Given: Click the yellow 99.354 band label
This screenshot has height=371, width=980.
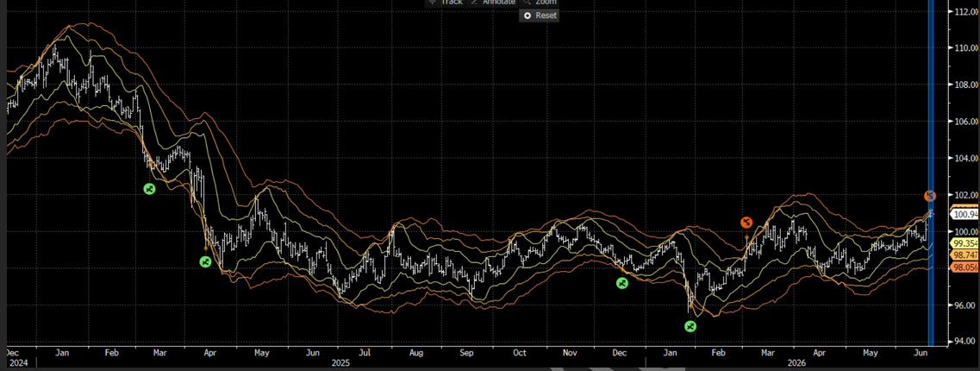Looking at the screenshot, I should 964,243.
